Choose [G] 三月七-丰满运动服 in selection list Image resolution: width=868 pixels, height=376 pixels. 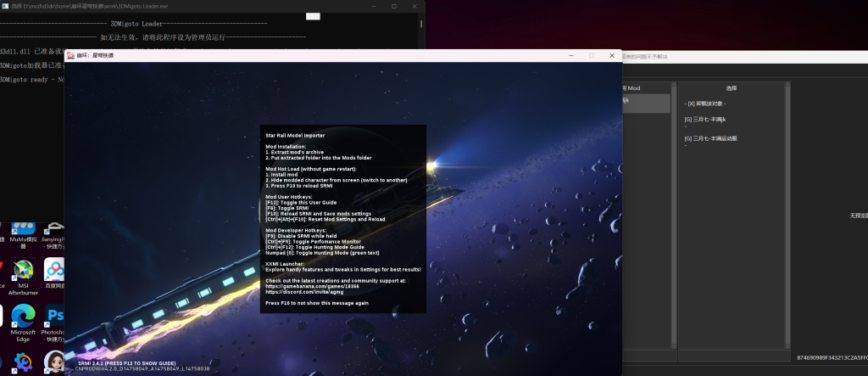tap(711, 138)
